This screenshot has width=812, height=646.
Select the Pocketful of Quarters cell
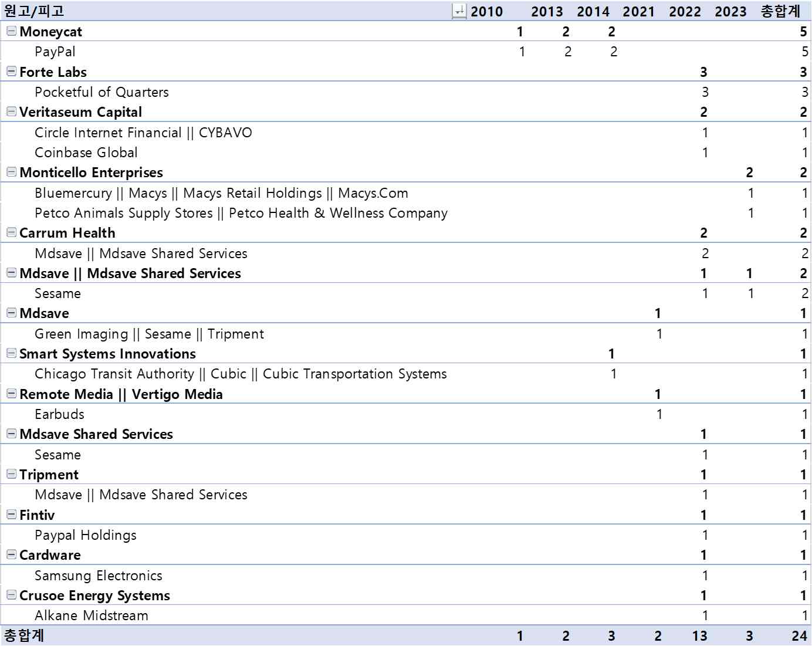(101, 92)
